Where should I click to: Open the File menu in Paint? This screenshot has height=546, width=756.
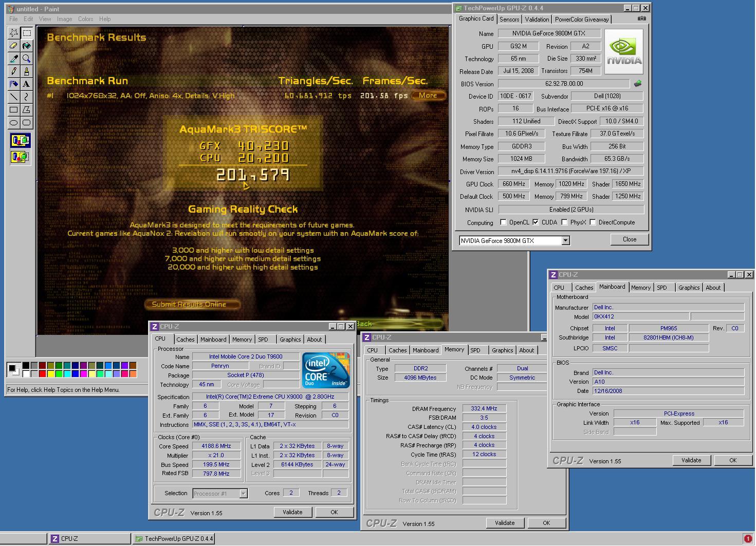(13, 19)
